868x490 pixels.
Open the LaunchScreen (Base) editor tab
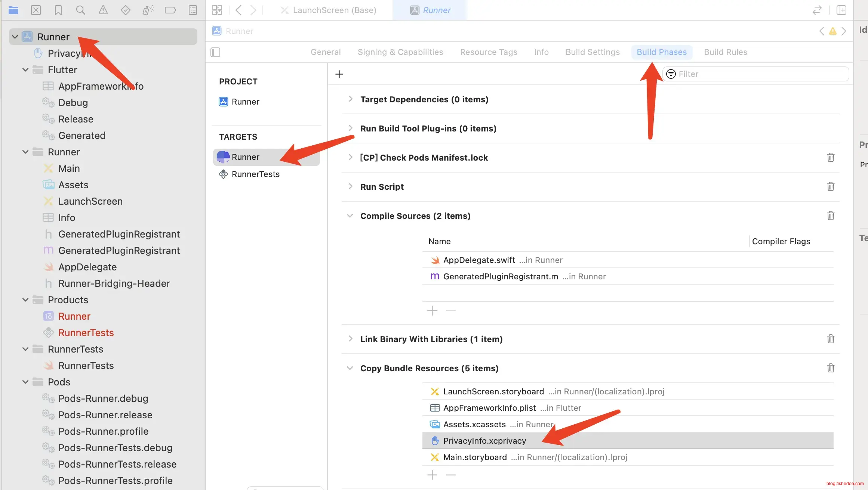[334, 10]
